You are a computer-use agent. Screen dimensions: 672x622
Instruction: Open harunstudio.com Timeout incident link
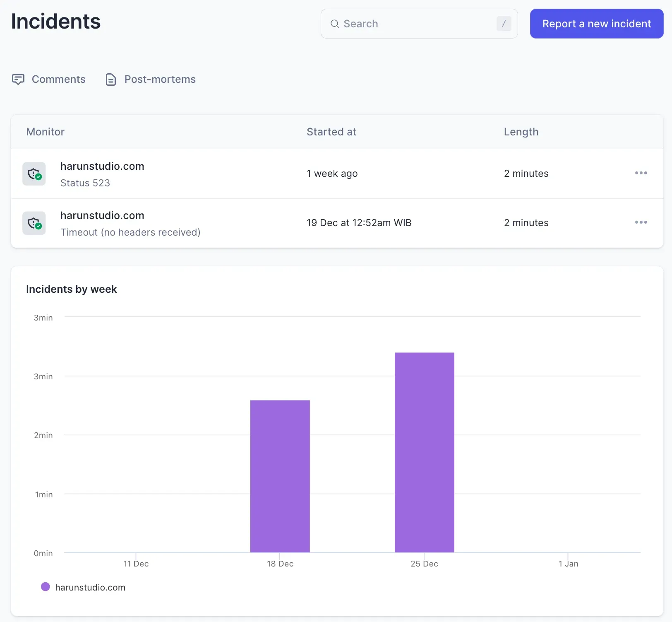click(x=102, y=215)
